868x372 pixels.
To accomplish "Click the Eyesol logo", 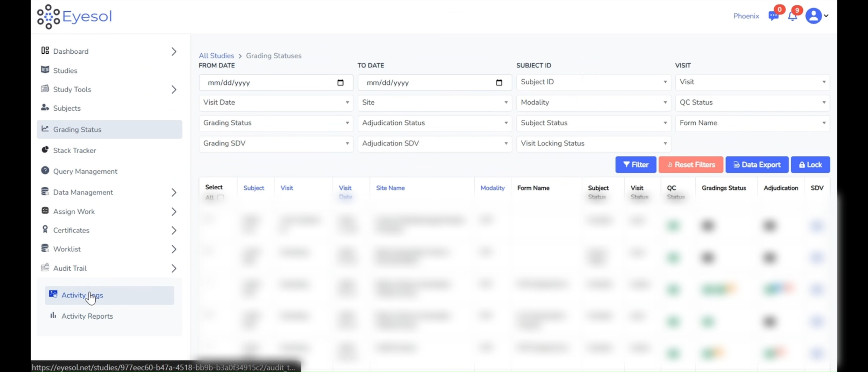I will click(x=74, y=17).
